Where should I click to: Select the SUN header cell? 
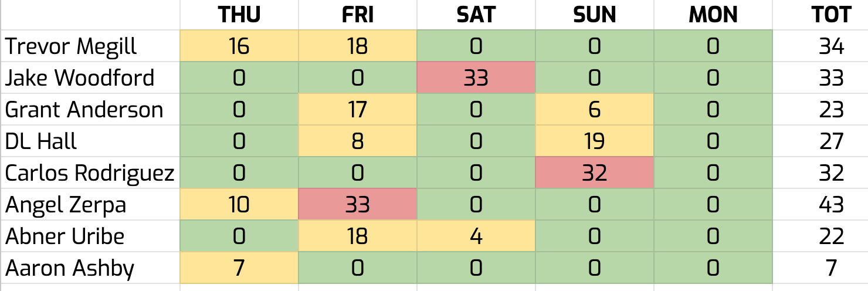(x=594, y=15)
